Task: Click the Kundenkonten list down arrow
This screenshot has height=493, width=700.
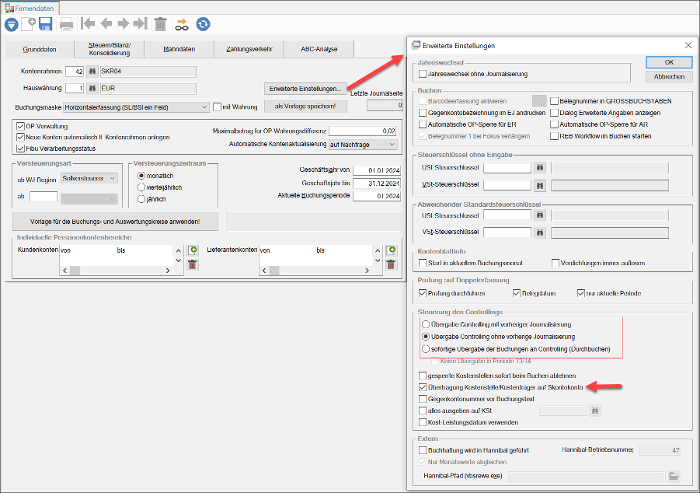Action: pyautogui.click(x=178, y=261)
